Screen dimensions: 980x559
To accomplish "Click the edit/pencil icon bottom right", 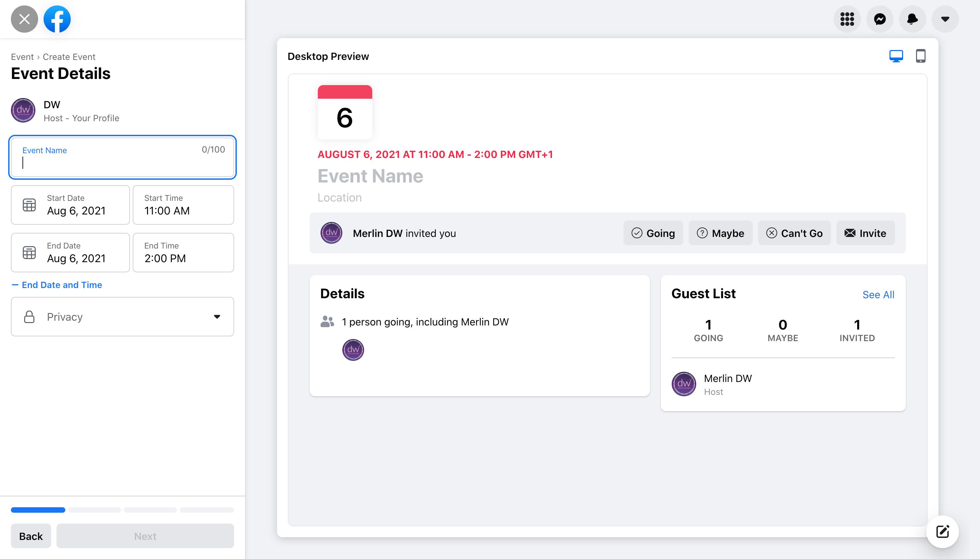I will [944, 531].
